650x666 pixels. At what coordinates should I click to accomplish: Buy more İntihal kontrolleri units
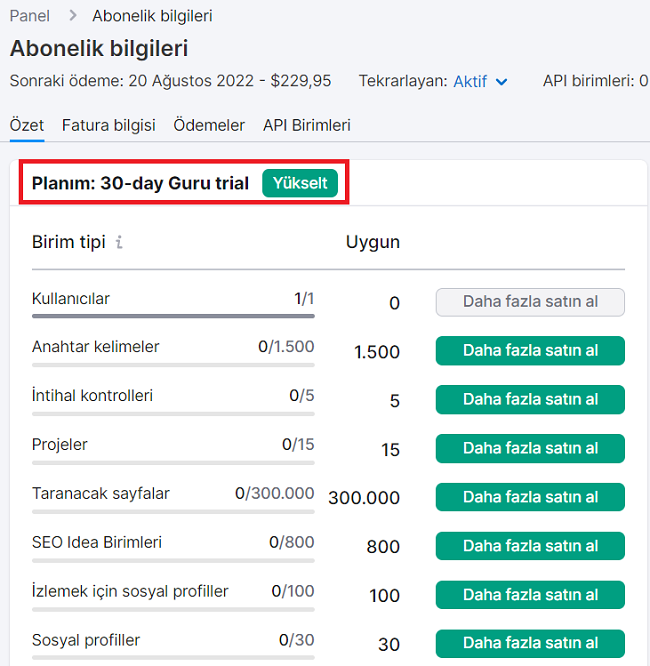pyautogui.click(x=530, y=400)
